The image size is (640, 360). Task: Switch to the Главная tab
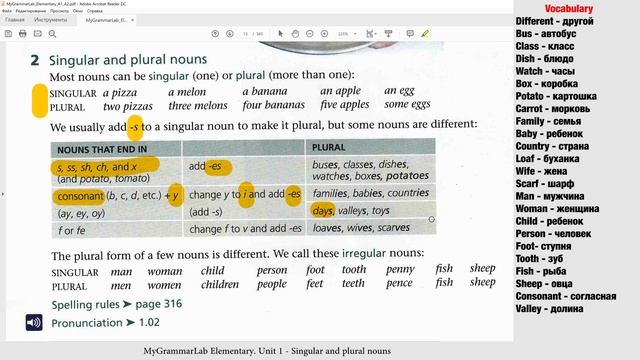tap(15, 20)
